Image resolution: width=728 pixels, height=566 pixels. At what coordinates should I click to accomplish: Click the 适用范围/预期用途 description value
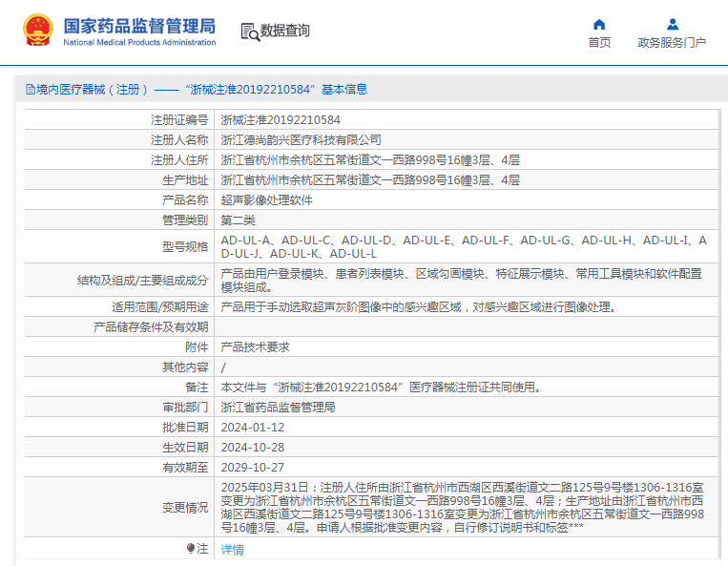pyautogui.click(x=418, y=307)
